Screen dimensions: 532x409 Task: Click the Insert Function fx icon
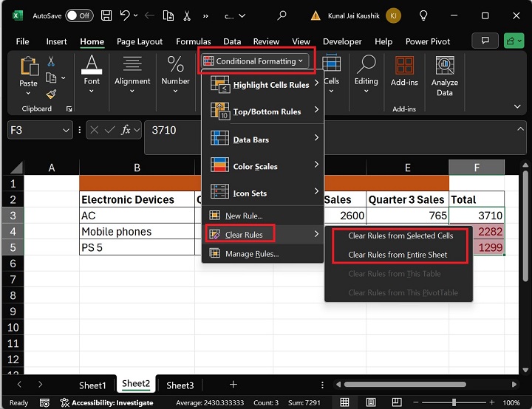point(126,130)
